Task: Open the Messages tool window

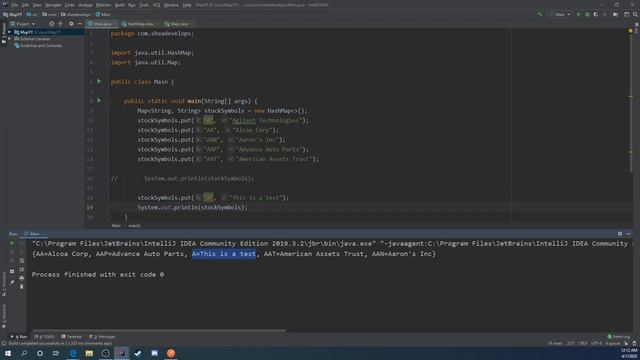Action: [x=102, y=337]
